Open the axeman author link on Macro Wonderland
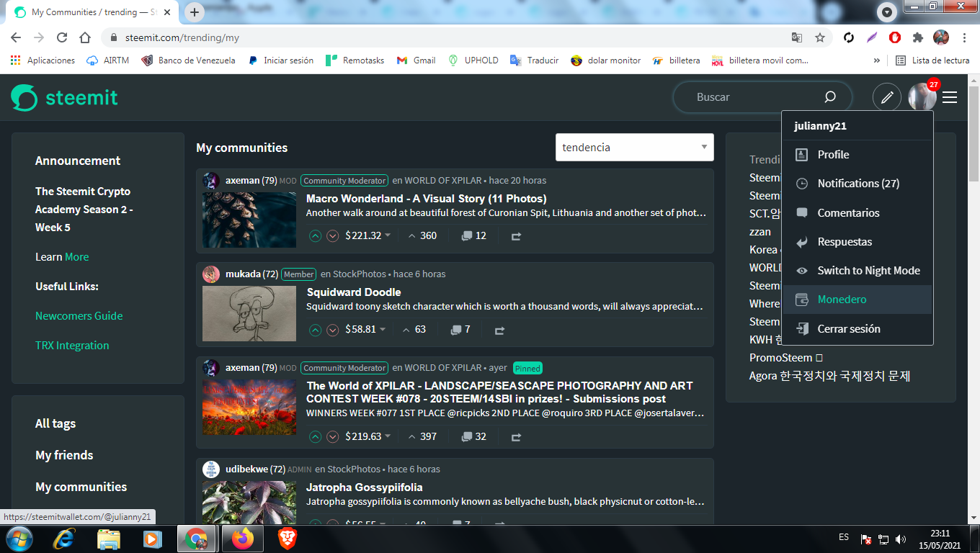 pos(242,180)
